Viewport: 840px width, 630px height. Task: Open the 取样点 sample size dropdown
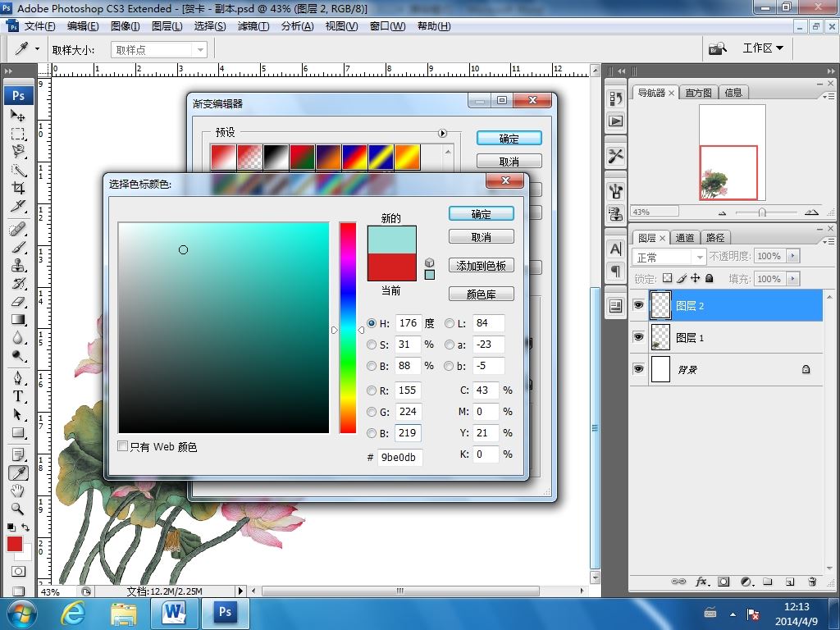tap(158, 50)
